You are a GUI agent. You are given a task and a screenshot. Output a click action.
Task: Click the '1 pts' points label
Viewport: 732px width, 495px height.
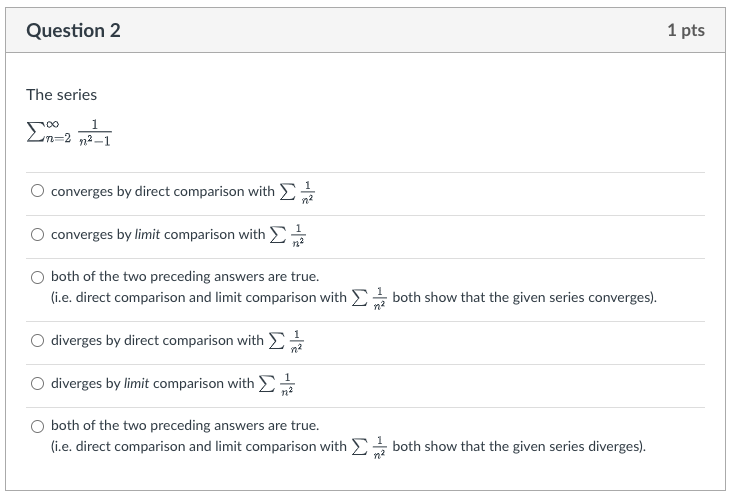686,30
